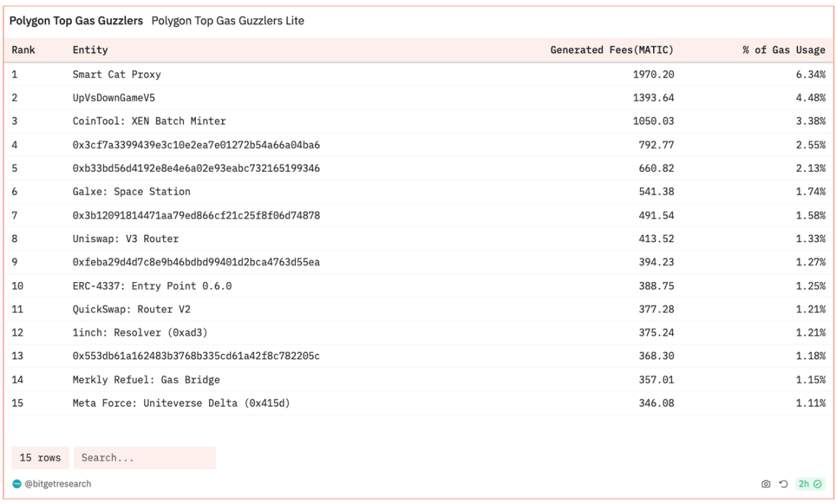
Task: Sort by the Entity column header
Action: coord(90,50)
